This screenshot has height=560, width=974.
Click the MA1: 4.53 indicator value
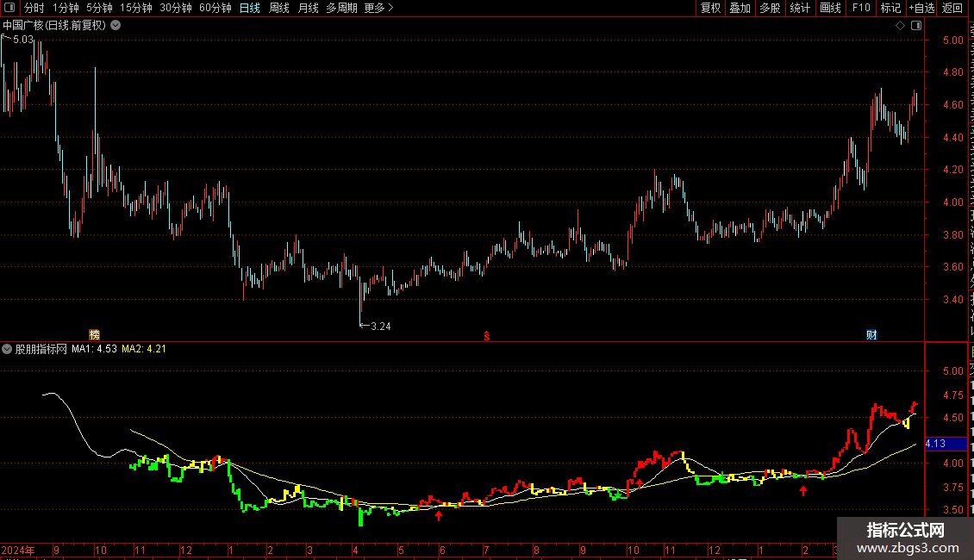[x=94, y=349]
